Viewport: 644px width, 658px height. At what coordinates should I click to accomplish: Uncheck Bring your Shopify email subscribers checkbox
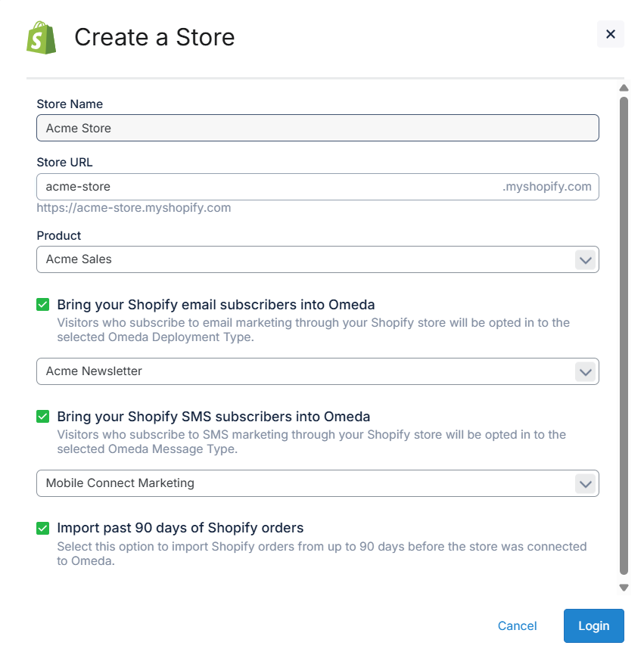click(43, 305)
